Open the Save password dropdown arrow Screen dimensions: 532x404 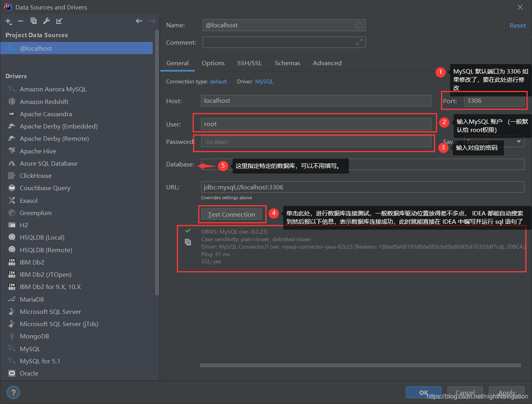coord(519,142)
